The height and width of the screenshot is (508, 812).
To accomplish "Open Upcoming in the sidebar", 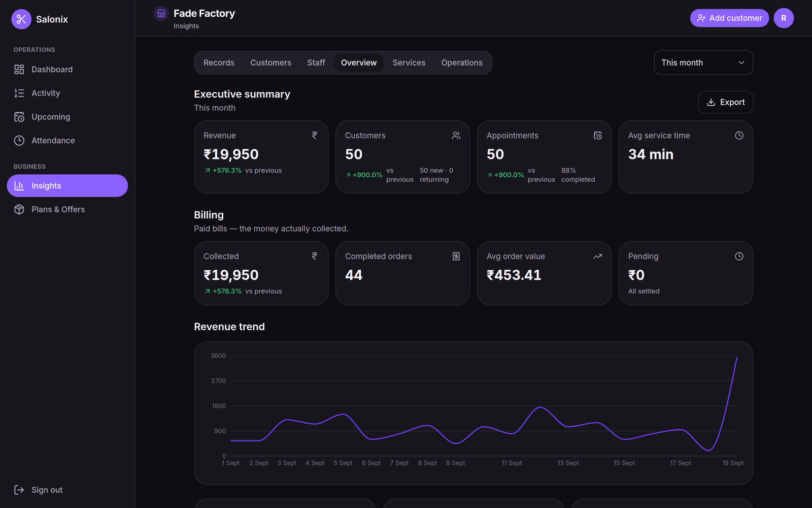I will point(67,117).
